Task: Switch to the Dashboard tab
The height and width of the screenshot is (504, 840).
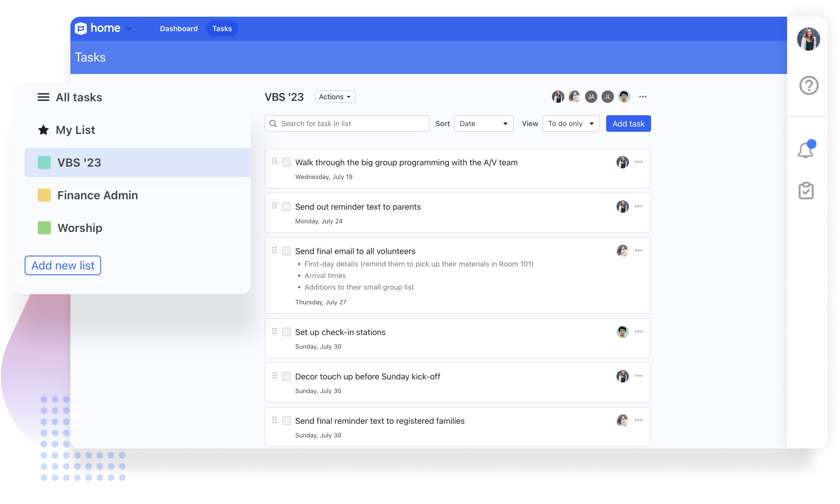Action: pos(178,28)
